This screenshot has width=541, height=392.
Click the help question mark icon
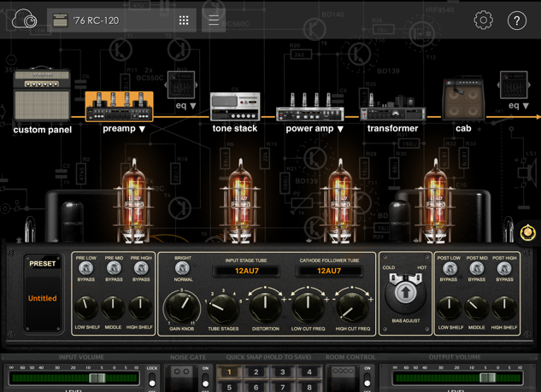click(x=517, y=20)
